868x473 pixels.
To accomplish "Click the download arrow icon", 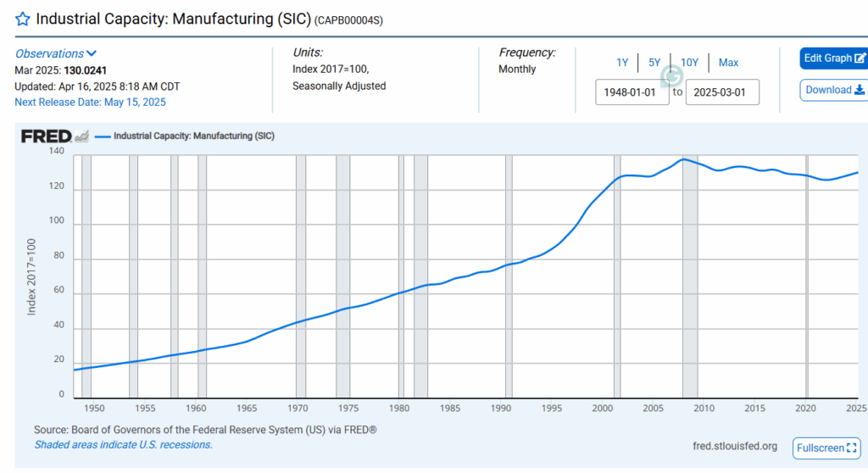I will [x=860, y=91].
